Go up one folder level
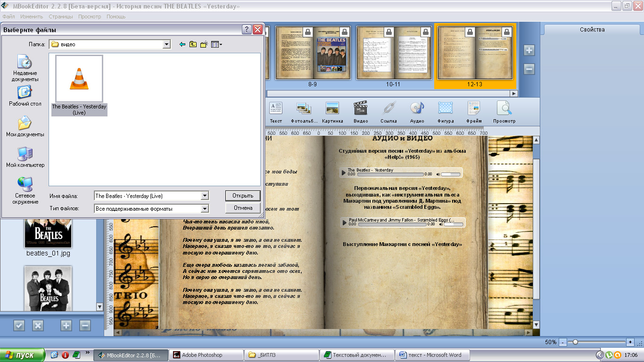644x362 pixels. (x=193, y=44)
